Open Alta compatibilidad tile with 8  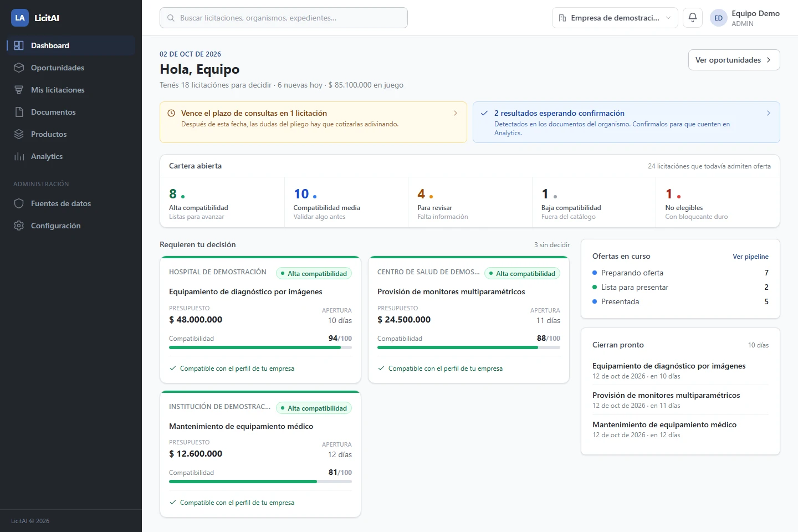tap(222, 202)
